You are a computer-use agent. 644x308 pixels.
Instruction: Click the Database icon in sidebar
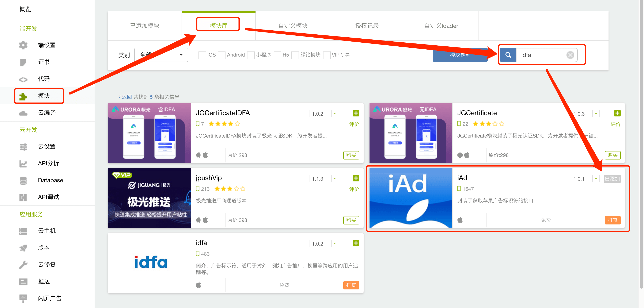(23, 180)
